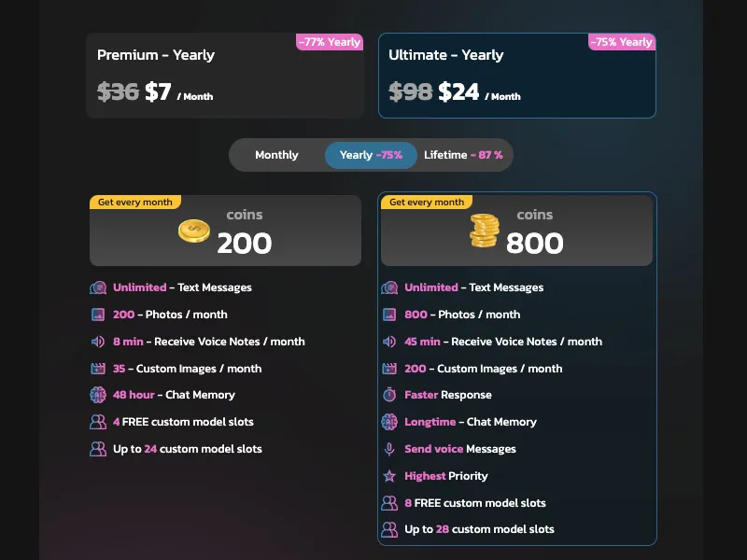Click the Get every month label on Premium
Image resolution: width=747 pixels, height=560 pixels.
click(134, 202)
